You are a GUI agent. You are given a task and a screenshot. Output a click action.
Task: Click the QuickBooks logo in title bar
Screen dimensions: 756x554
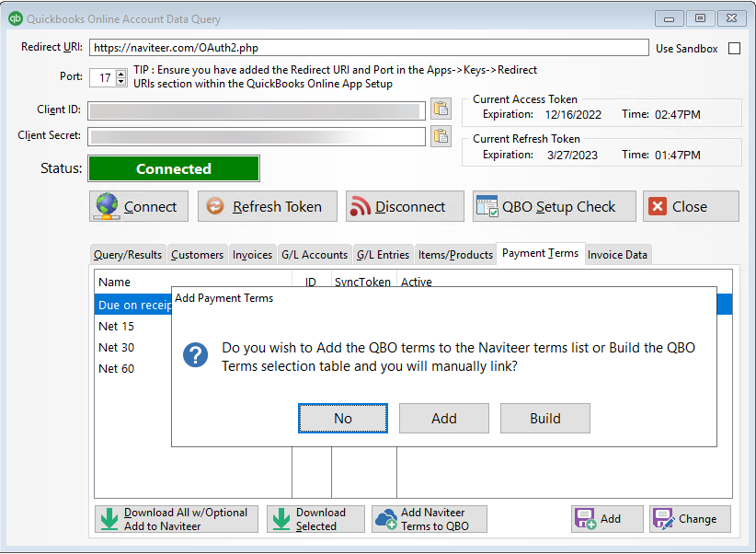pyautogui.click(x=16, y=18)
